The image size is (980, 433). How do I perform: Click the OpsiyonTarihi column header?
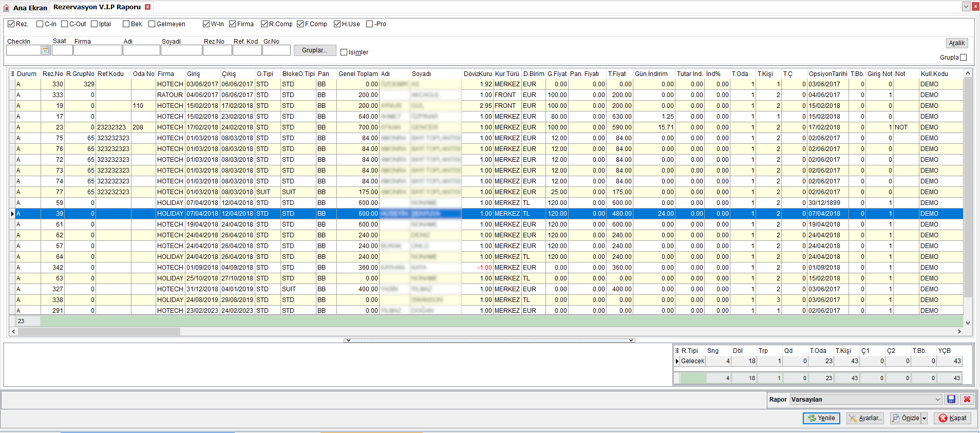tap(827, 74)
